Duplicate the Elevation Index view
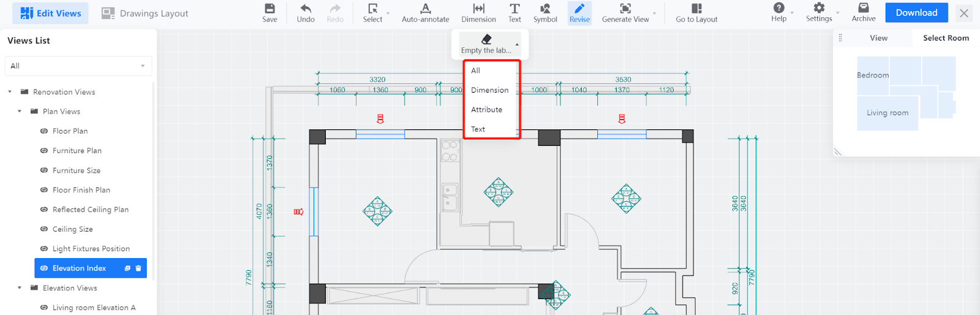Image resolution: width=980 pixels, height=315 pixels. (x=127, y=268)
